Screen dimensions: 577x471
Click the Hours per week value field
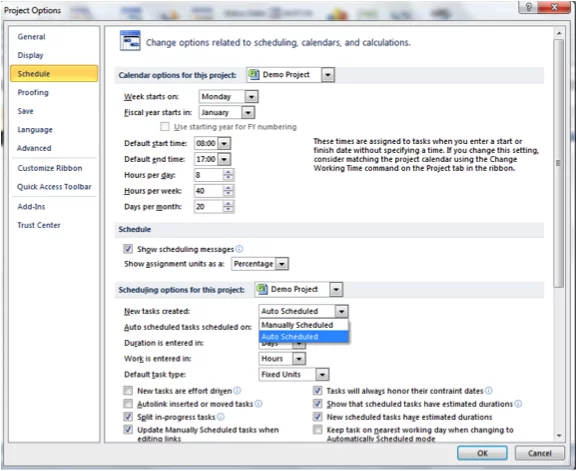[x=209, y=191]
